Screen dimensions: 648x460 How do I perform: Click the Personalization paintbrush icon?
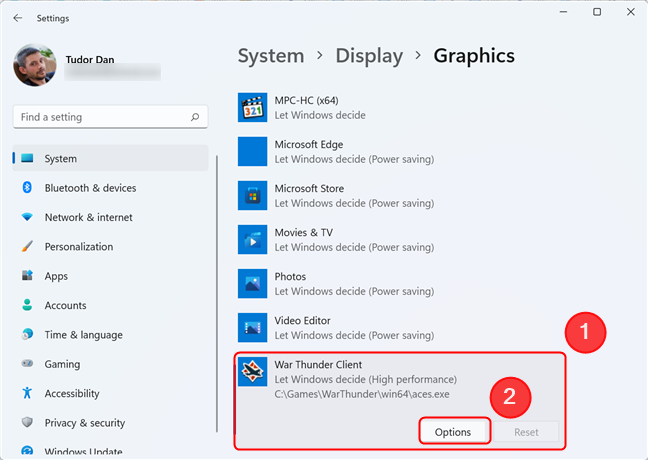pyautogui.click(x=27, y=246)
